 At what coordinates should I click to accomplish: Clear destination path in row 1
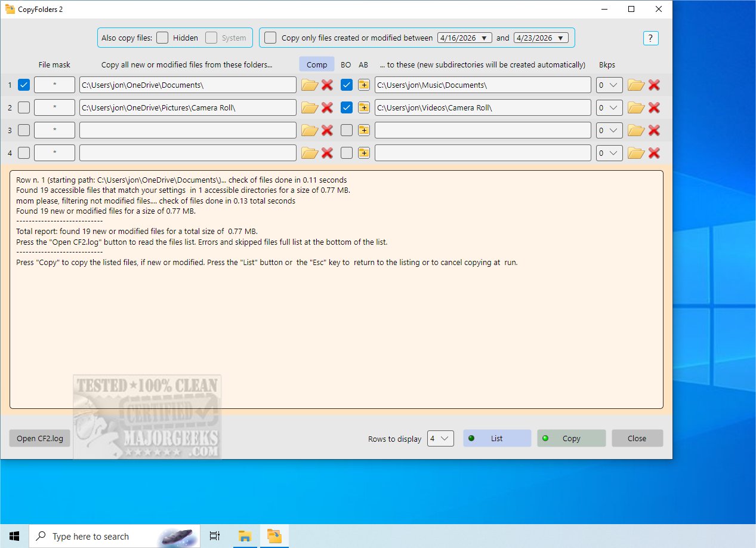click(x=654, y=85)
